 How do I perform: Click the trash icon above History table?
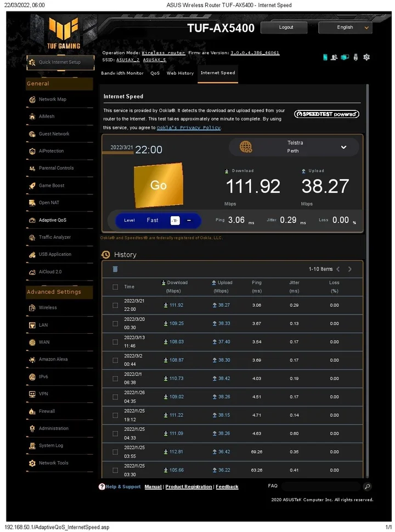tap(115, 269)
